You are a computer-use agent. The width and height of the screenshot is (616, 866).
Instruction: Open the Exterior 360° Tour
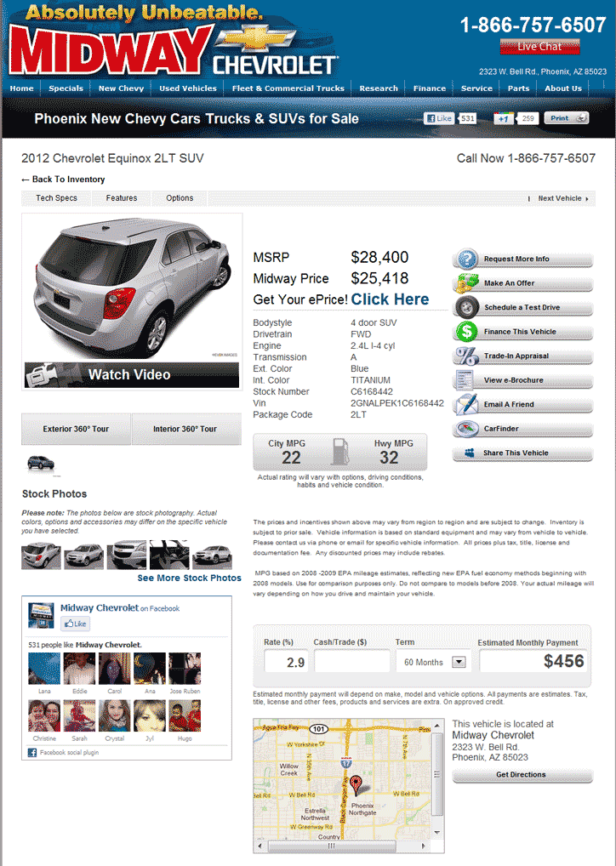click(77, 429)
